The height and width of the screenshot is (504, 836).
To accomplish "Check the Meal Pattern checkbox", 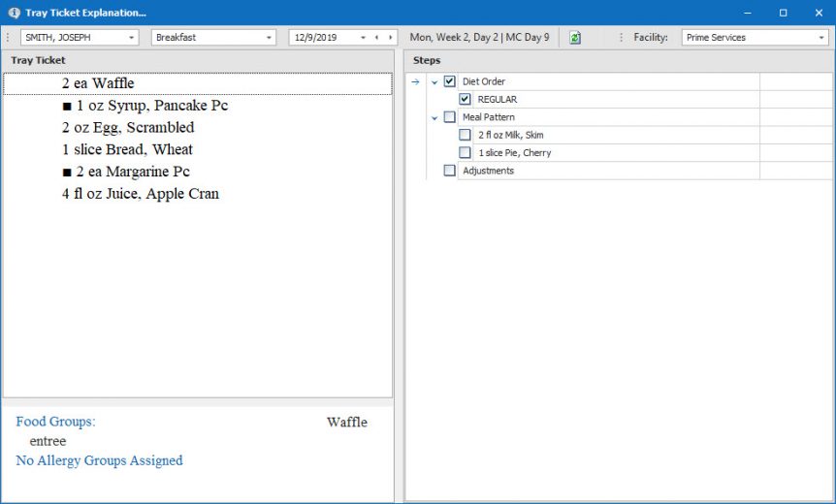I will 449,117.
